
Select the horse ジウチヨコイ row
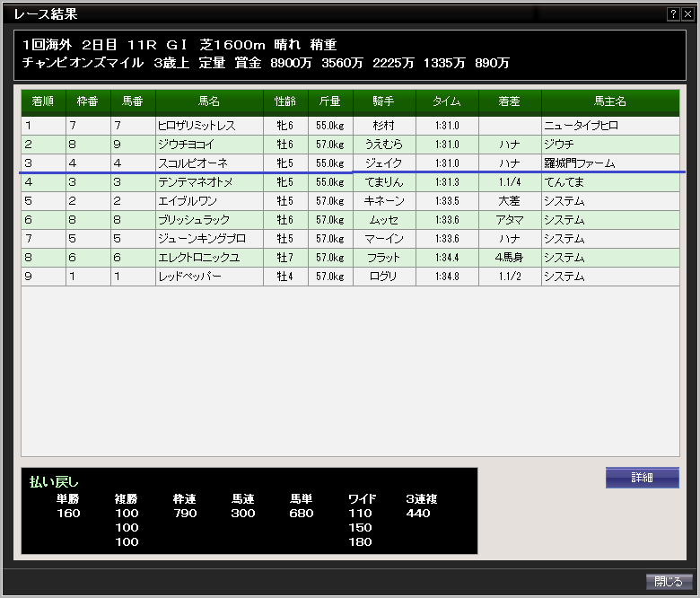pos(186,145)
